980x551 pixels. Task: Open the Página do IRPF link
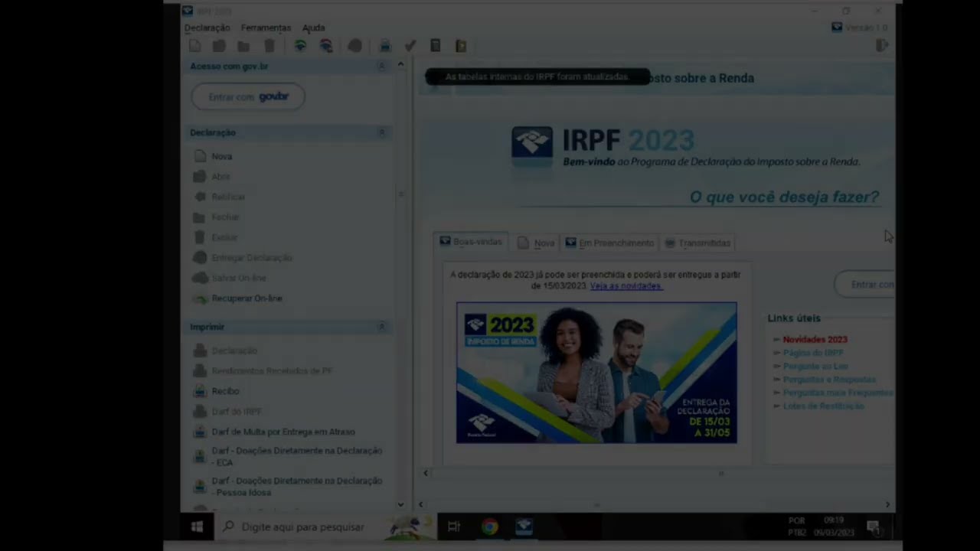point(813,353)
